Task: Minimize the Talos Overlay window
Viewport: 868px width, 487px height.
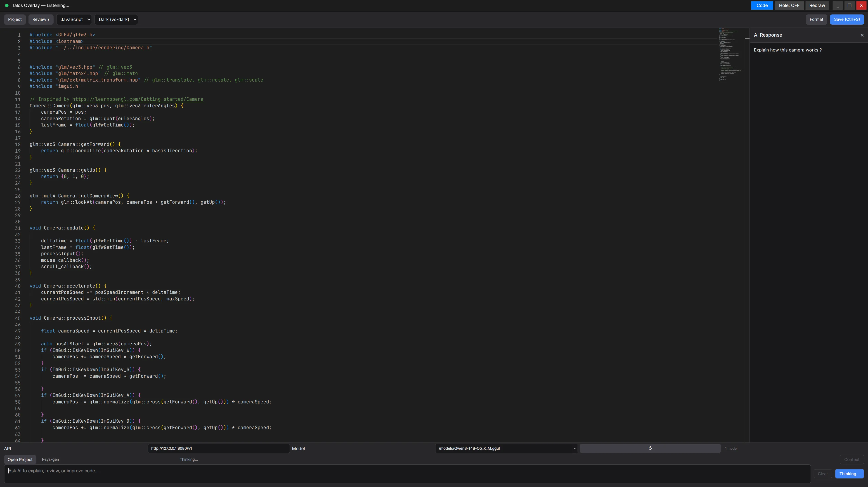Action: click(x=838, y=5)
